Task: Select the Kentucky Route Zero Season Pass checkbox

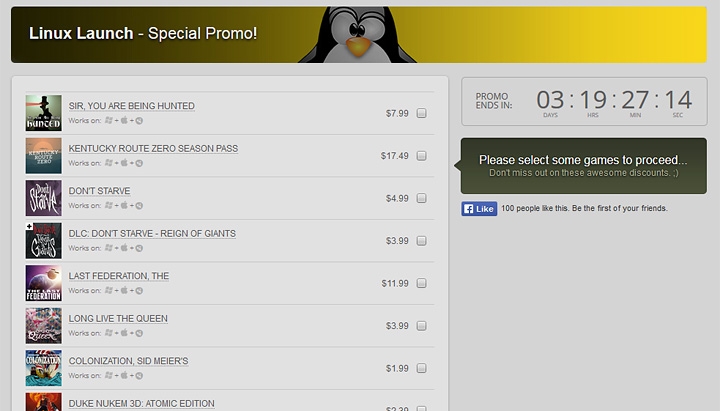Action: 422,156
